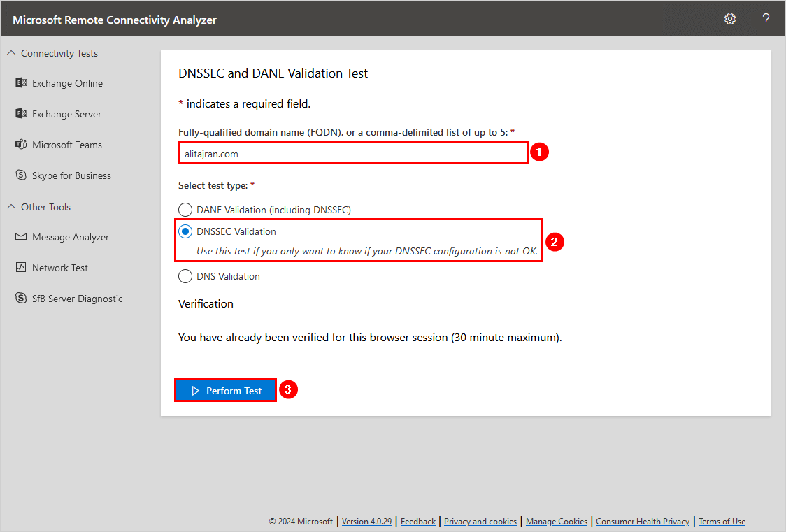Open the help question mark icon
Screen dimensions: 786x532
[766, 19]
